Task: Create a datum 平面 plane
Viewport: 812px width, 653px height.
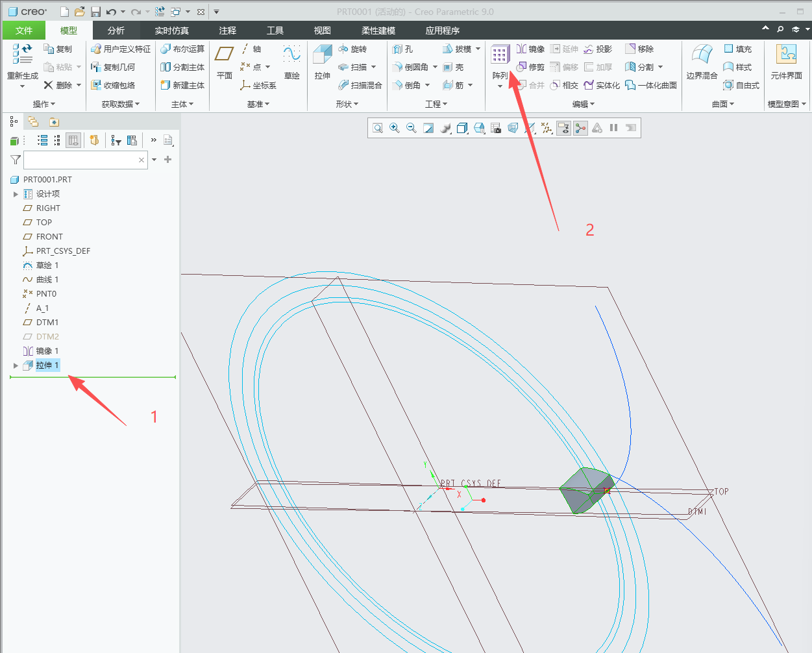Action: click(x=225, y=62)
